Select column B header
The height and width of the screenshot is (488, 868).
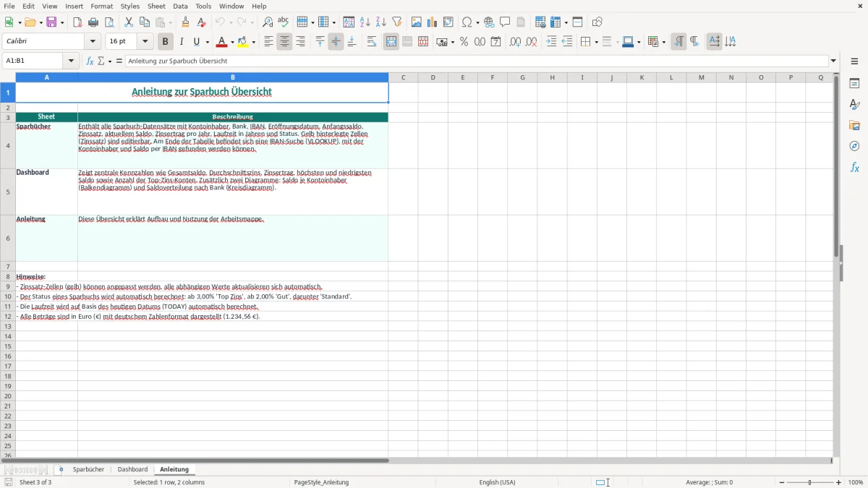[x=233, y=77]
